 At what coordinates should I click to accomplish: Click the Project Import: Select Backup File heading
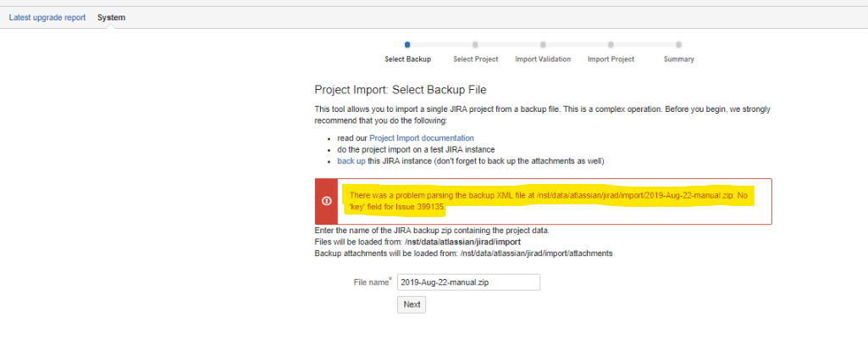(x=401, y=90)
